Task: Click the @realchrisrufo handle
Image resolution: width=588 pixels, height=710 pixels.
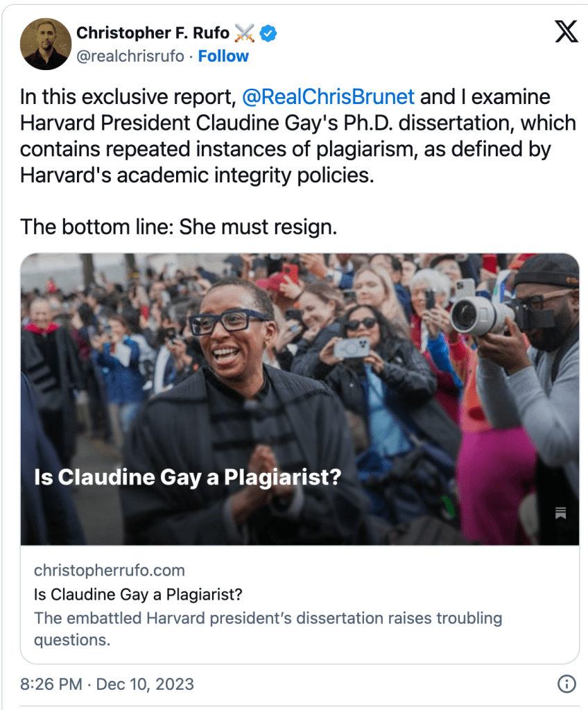Action: point(130,56)
